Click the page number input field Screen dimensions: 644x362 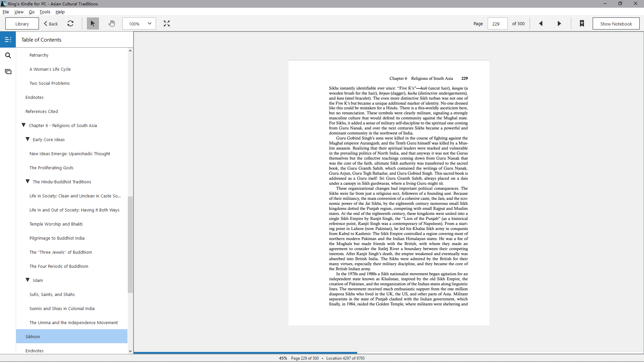point(497,23)
